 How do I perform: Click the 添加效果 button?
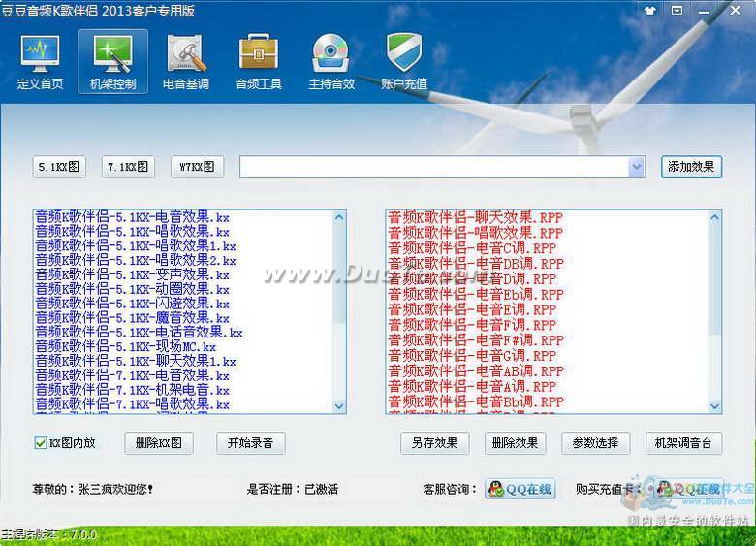pyautogui.click(x=691, y=167)
